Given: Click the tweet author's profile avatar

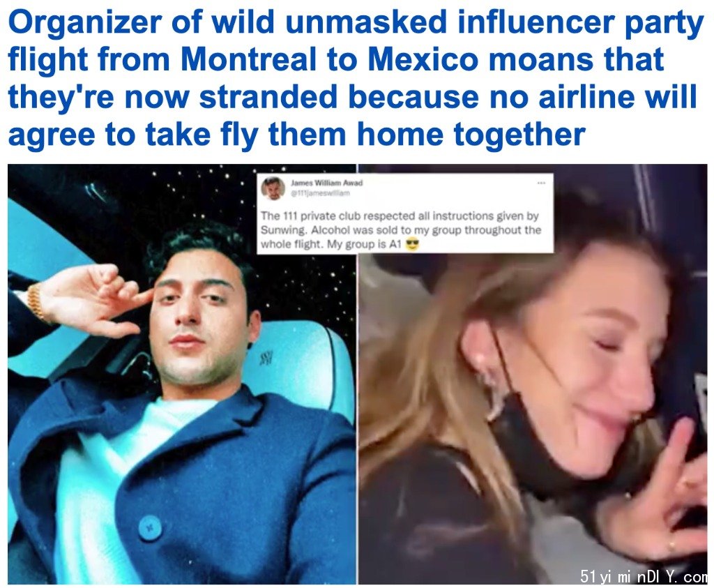Looking at the screenshot, I should click(273, 188).
